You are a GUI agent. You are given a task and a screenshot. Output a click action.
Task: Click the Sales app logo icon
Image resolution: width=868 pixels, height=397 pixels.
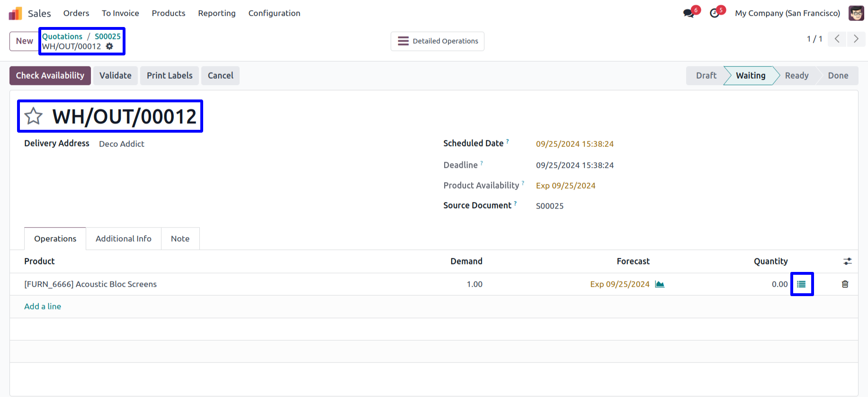coord(15,13)
